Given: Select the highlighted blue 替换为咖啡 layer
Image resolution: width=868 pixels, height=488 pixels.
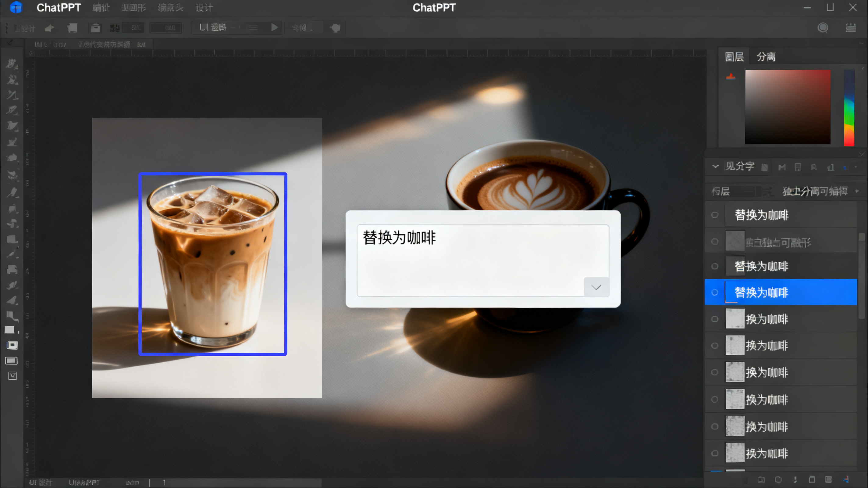Looking at the screenshot, I should tap(781, 292).
